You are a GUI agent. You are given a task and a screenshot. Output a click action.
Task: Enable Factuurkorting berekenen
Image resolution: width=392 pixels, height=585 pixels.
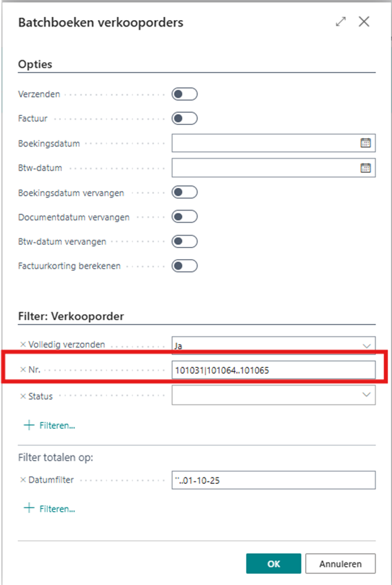pos(184,266)
